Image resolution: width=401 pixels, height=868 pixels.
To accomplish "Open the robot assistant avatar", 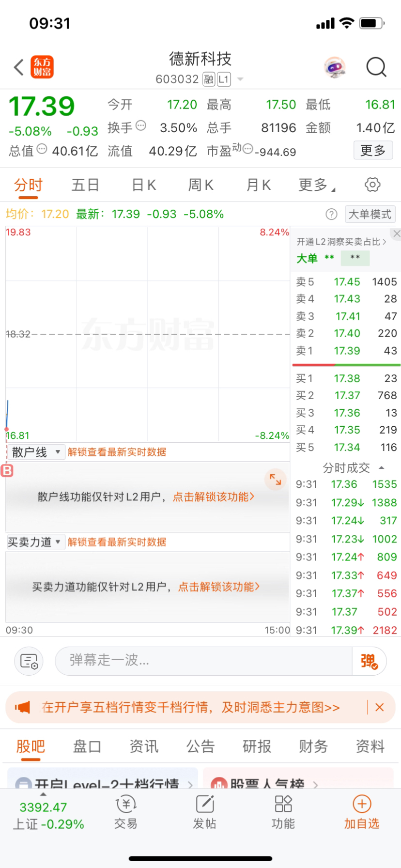I will pyautogui.click(x=335, y=67).
